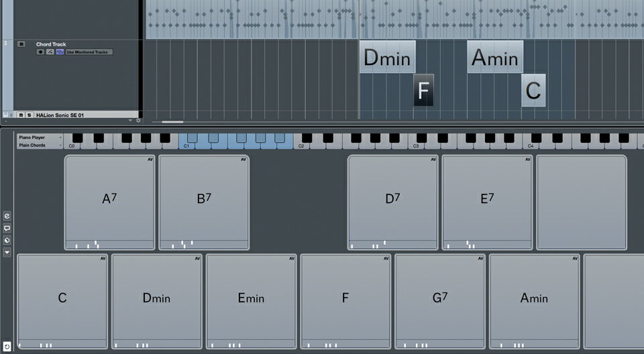Open the Piano Player dropdown

click(40, 137)
